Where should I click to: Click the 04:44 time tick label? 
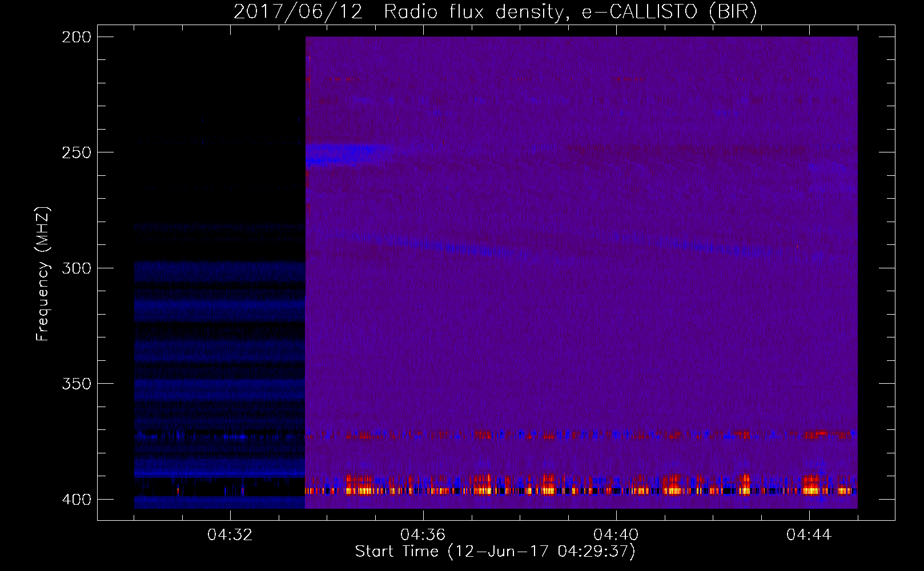click(809, 535)
